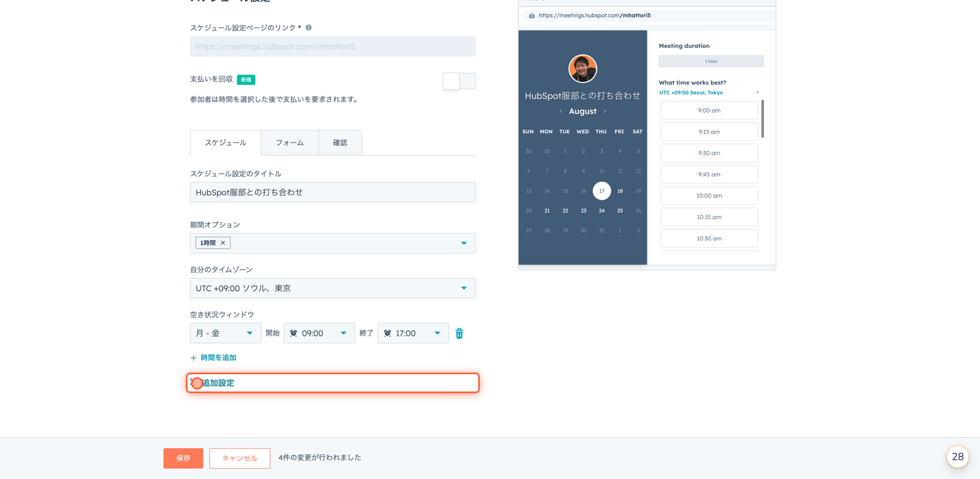Click the disabled scheduling page link field
The height and width of the screenshot is (479, 980).
pyautogui.click(x=333, y=47)
